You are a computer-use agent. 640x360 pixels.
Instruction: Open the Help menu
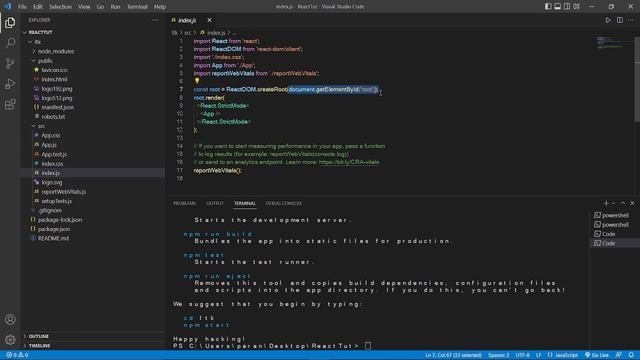pos(160,7)
